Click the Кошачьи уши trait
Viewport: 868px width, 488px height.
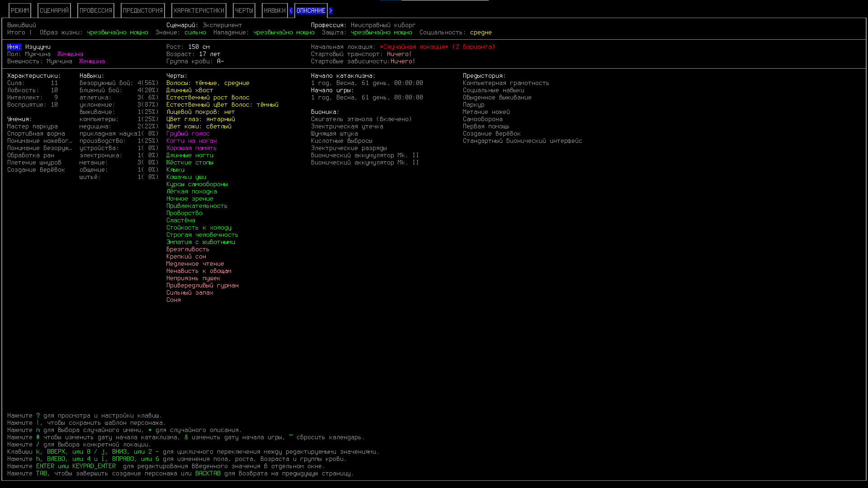(186, 177)
